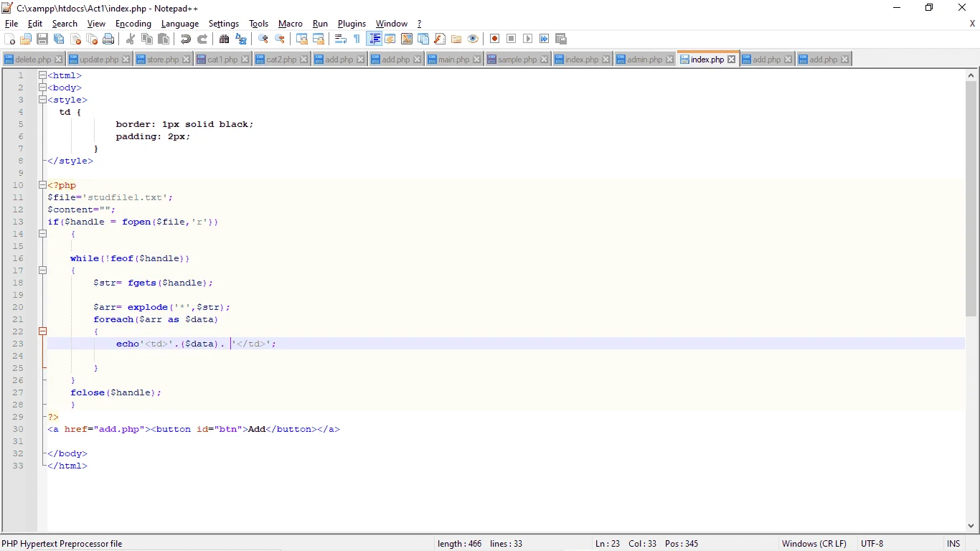Image resolution: width=980 pixels, height=551 pixels.
Task: Create a new file with the New icon
Action: [x=10, y=39]
